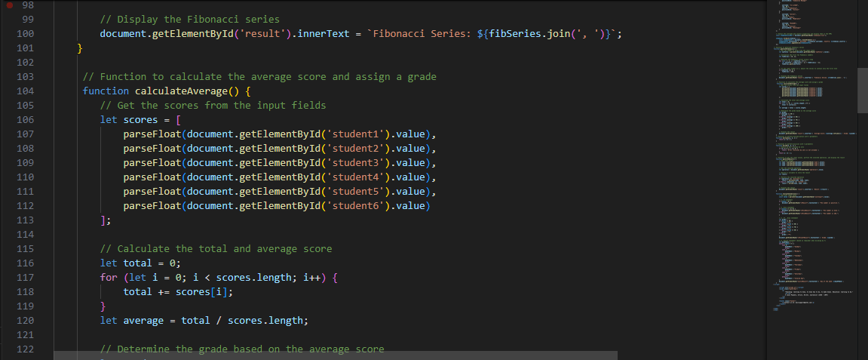Click the 'average' variable on line 120
Viewport: 868px width, 360px height.
click(143, 320)
